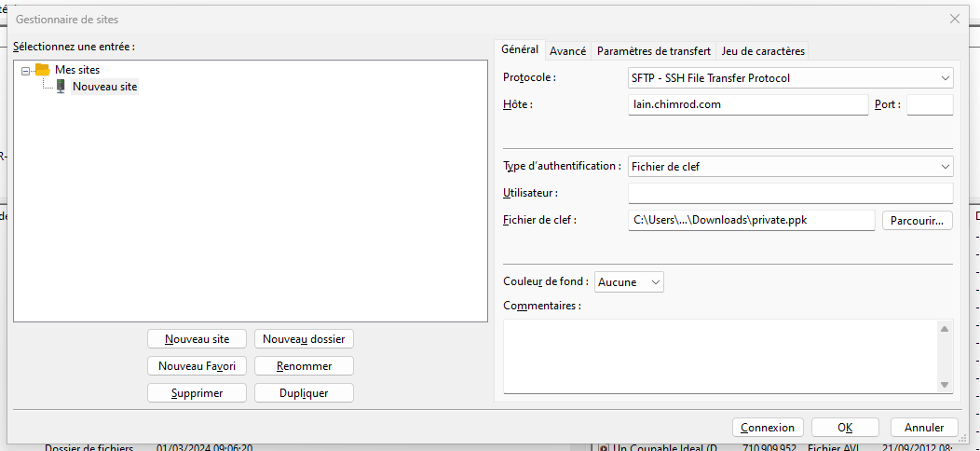Image resolution: width=980 pixels, height=451 pixels.
Task: Close the Gestionnaire de sites dialog
Action: pyautogui.click(x=954, y=19)
